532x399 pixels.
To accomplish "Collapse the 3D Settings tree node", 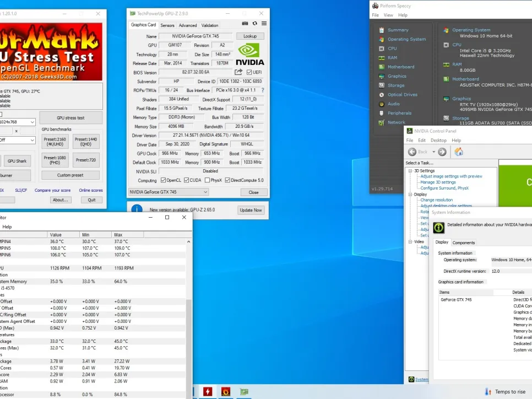I will click(x=410, y=171).
